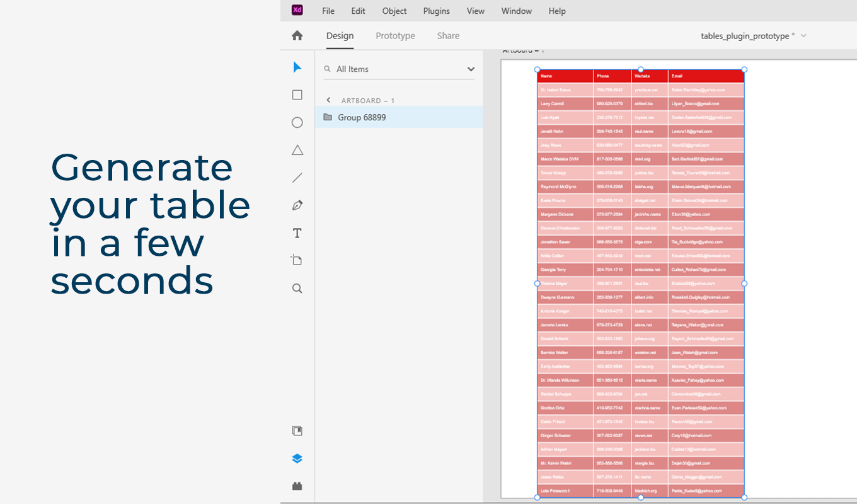857x504 pixels.
Task: Click the Phone column header cell
Action: tap(613, 76)
